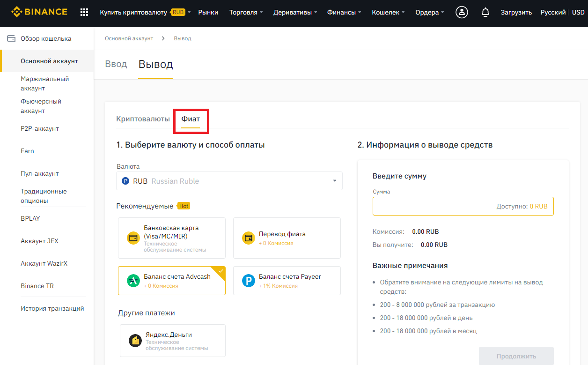Expand the Деривативы dropdown menu
This screenshot has width=588, height=365.
295,12
